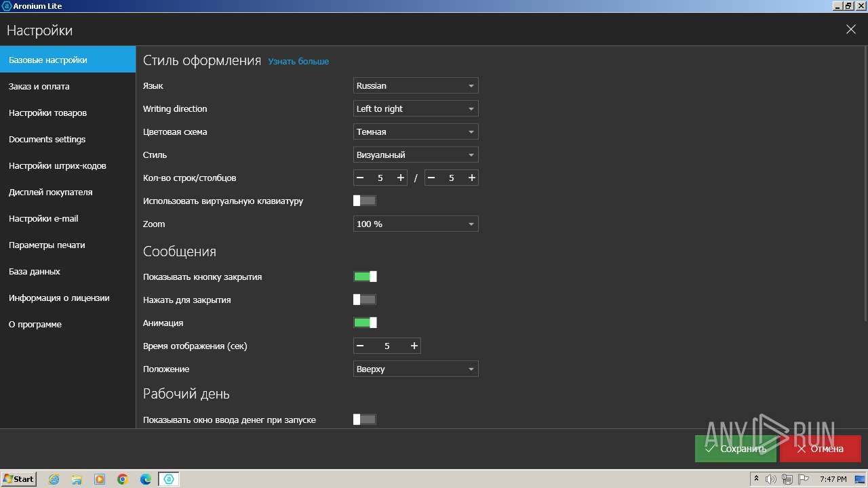Screen dimensions: 868x488
Task: Launch Windows Media Player from taskbar
Action: point(100,479)
